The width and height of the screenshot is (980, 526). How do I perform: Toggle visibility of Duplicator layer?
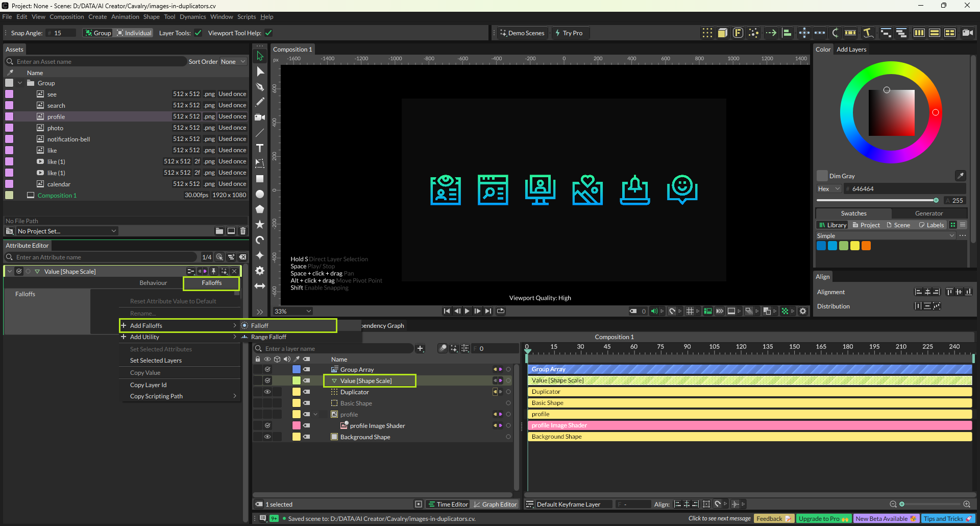pos(267,392)
